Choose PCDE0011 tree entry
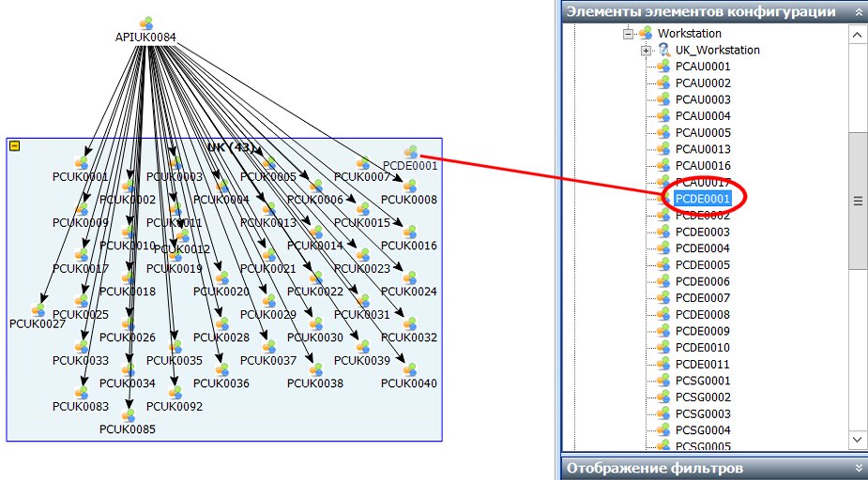This screenshot has width=868, height=480. point(703,365)
